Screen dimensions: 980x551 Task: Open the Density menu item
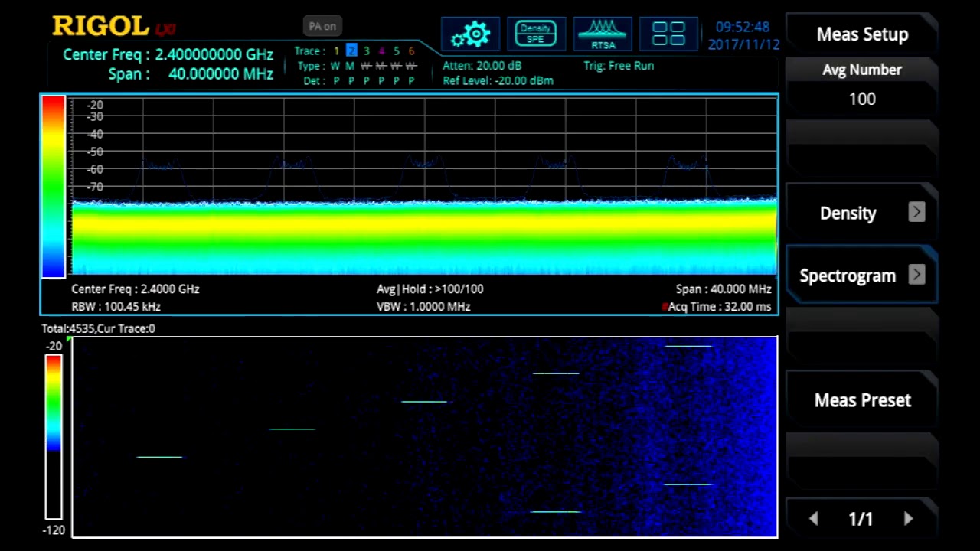[862, 213]
